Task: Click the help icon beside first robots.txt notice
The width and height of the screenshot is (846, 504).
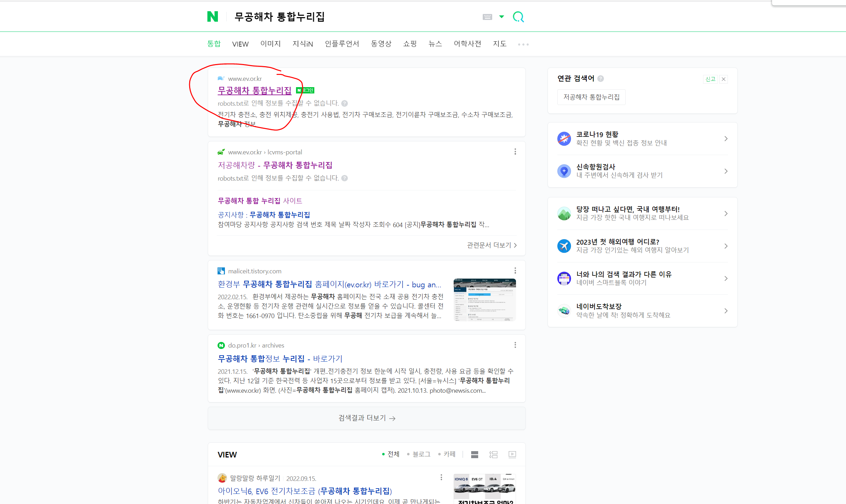Action: (345, 103)
